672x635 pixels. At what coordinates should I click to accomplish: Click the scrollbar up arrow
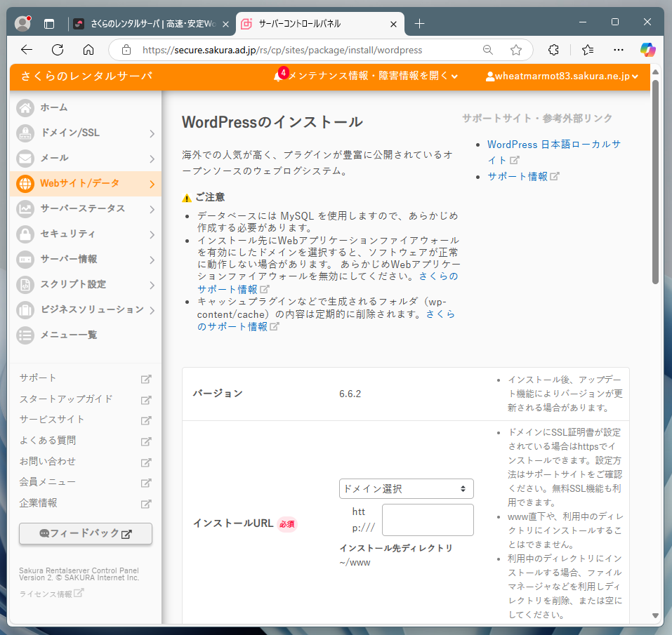pyautogui.click(x=655, y=72)
